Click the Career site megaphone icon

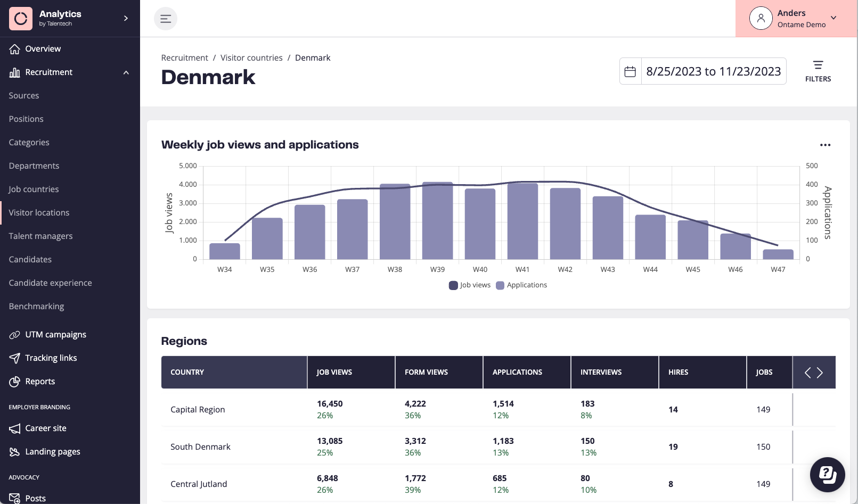(x=15, y=428)
